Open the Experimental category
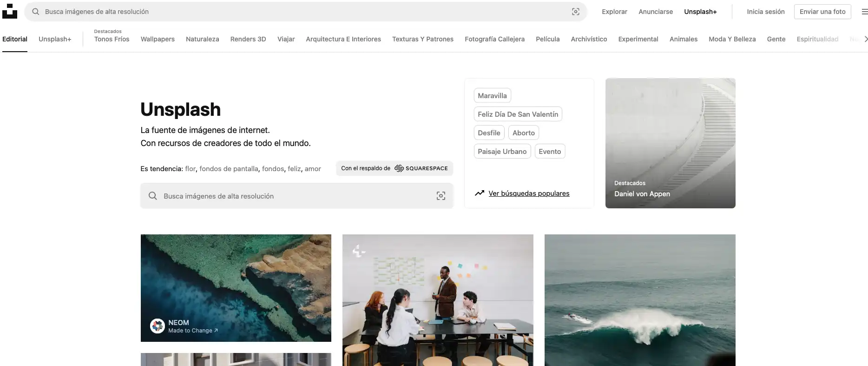The width and height of the screenshot is (868, 366). [x=638, y=39]
